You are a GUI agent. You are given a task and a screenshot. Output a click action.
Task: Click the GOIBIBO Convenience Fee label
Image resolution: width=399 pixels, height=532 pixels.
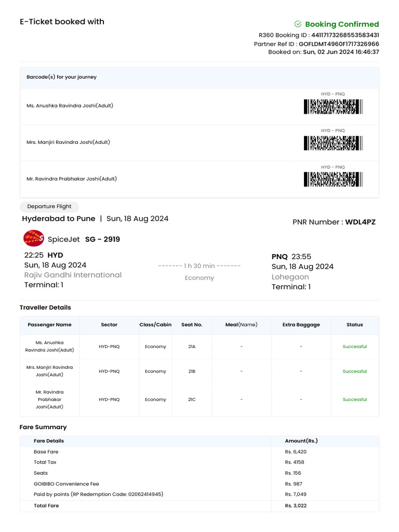[x=66, y=484]
